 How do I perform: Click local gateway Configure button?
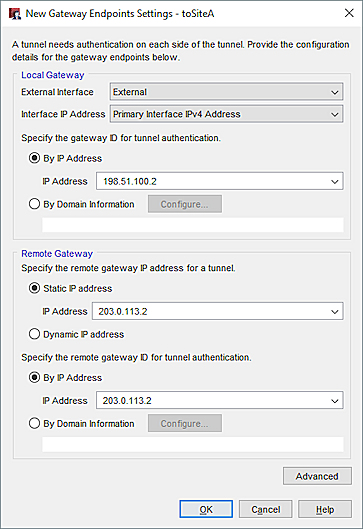point(185,204)
